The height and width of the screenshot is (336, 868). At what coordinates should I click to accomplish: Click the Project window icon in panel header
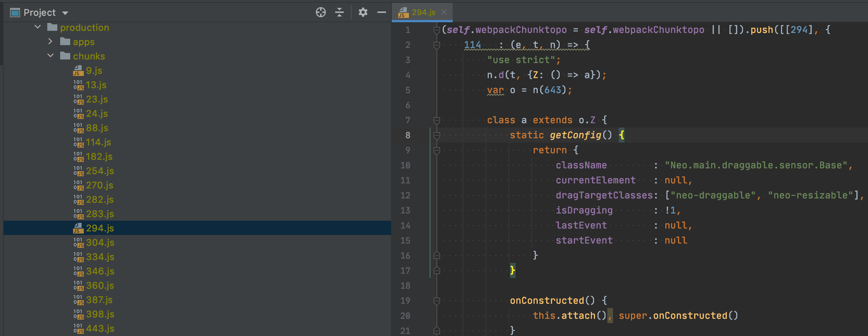point(15,13)
